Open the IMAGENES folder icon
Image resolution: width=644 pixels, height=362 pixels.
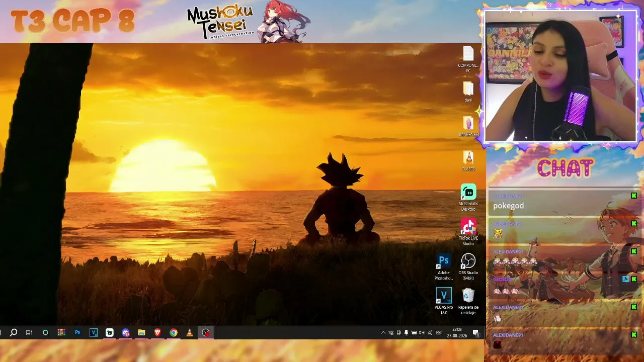pos(468,127)
